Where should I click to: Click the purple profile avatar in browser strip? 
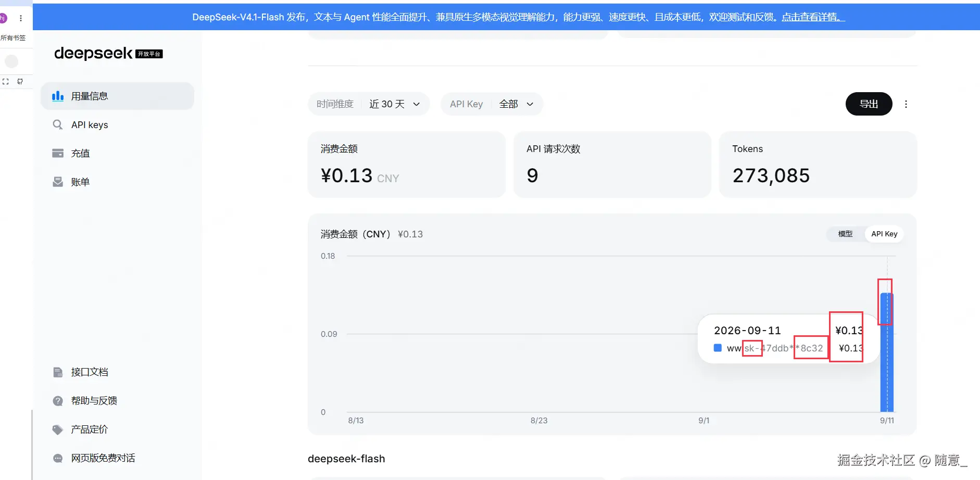(3, 18)
